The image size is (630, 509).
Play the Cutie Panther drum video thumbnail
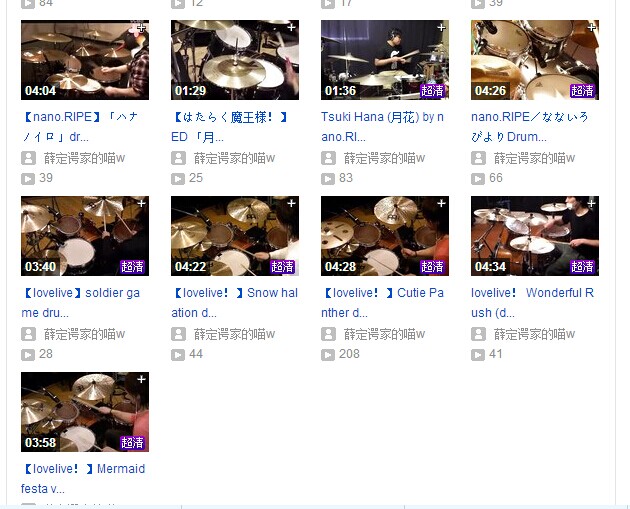pos(385,236)
